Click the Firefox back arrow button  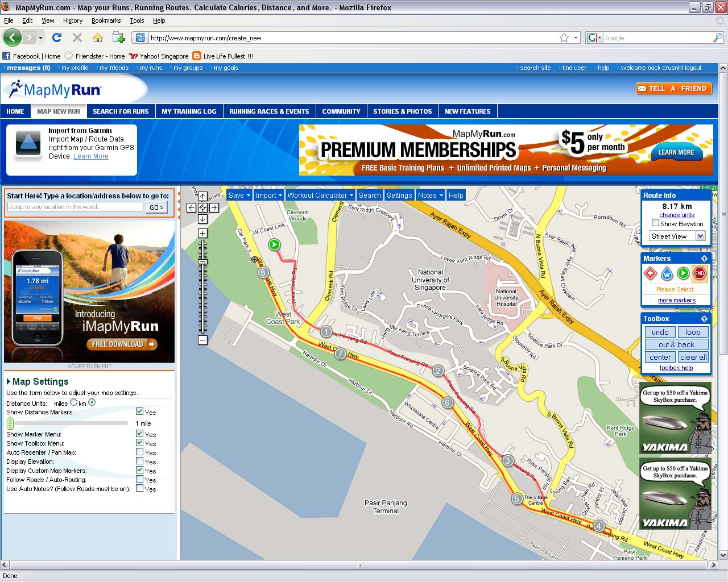click(x=13, y=38)
